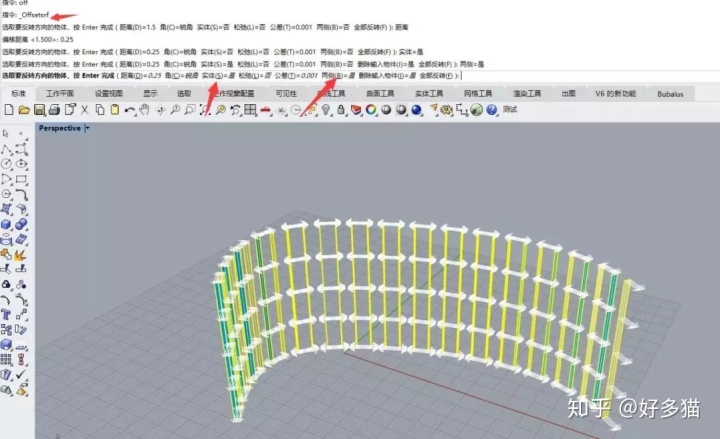Open the Perspective viewport dropdown arrow
720x439 pixels.
coord(87,128)
